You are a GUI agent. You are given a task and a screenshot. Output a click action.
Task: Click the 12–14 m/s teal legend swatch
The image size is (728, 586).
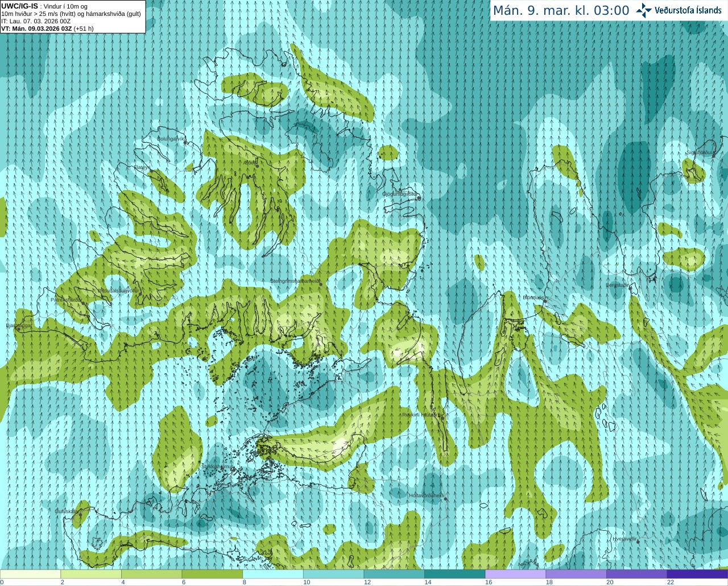(x=394, y=574)
